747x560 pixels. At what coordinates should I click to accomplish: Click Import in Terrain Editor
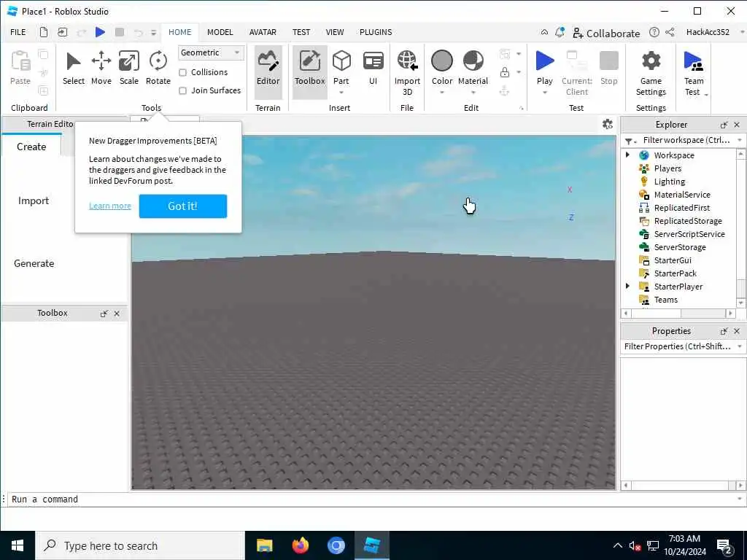[x=34, y=201]
